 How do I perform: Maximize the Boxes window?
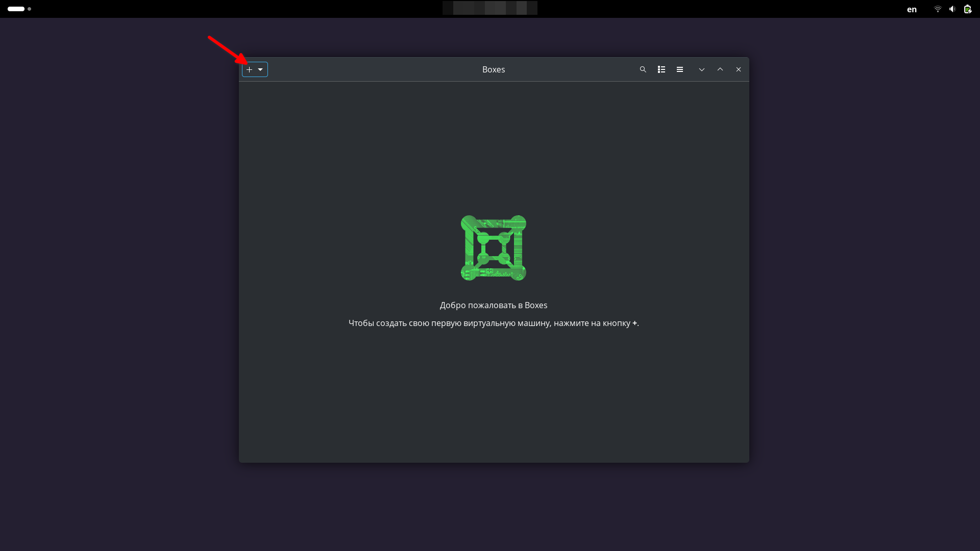[x=720, y=69]
